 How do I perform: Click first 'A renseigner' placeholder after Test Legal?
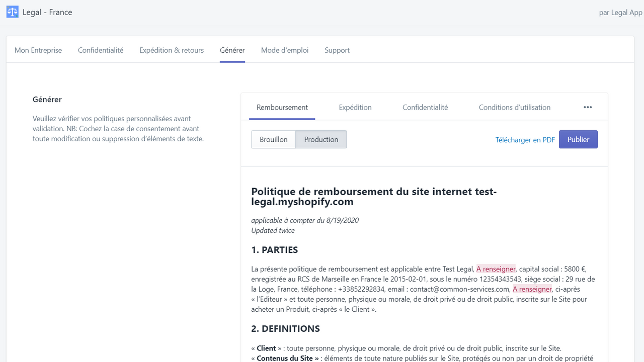pos(496,269)
